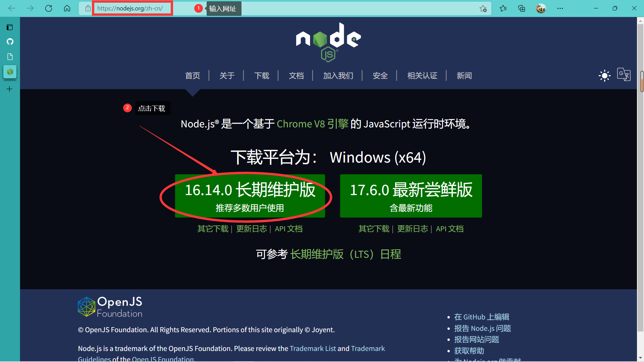Open the user profile avatar

[541, 8]
